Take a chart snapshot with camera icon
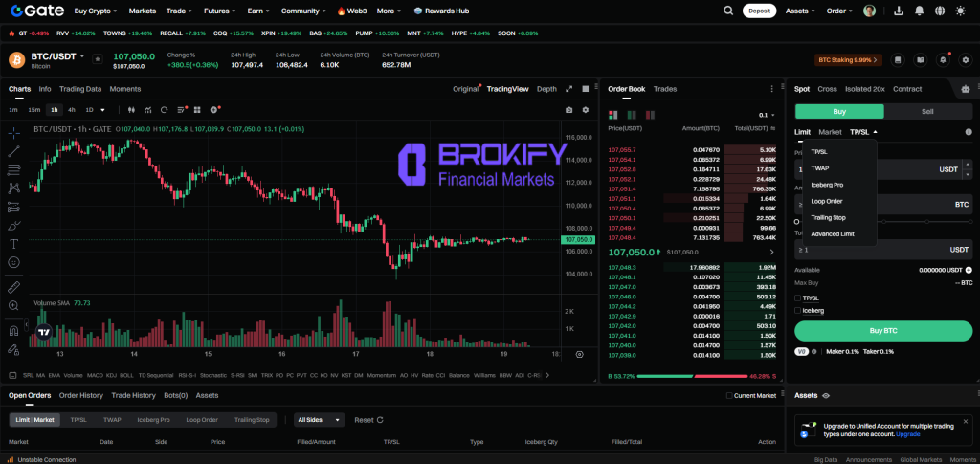 coord(568,110)
